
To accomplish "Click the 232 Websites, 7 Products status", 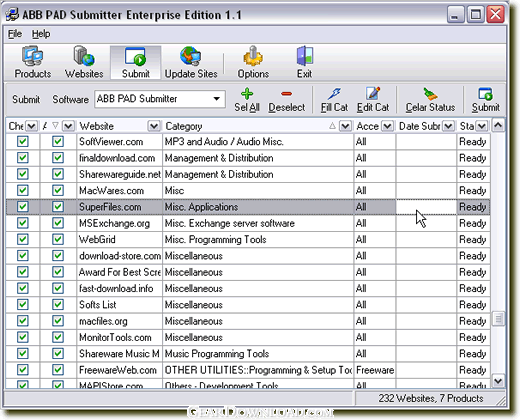I will [x=430, y=398].
